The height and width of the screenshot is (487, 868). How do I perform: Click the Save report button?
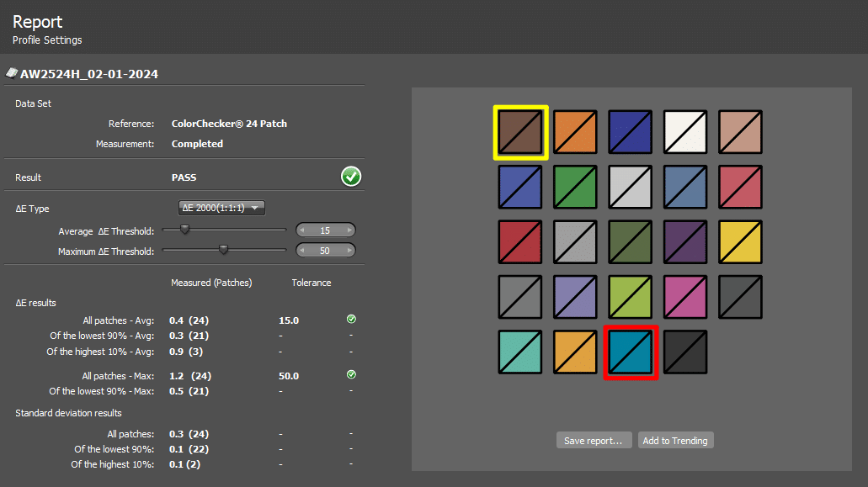click(594, 441)
